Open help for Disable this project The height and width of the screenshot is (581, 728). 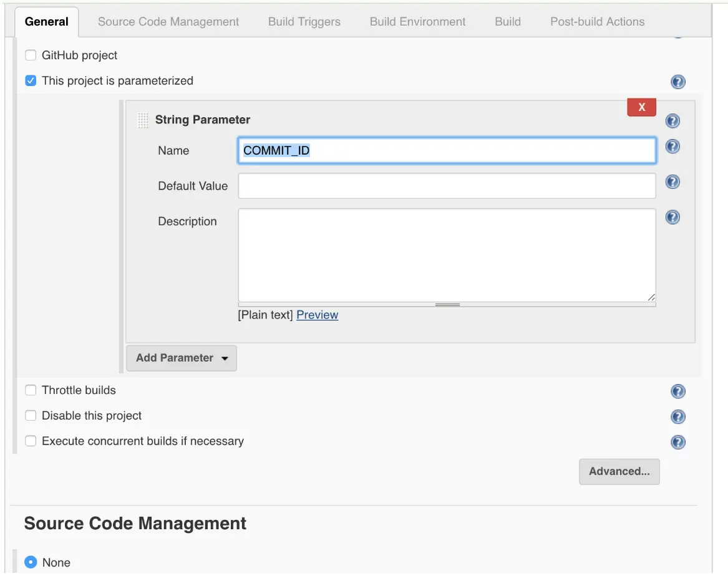[x=677, y=416]
